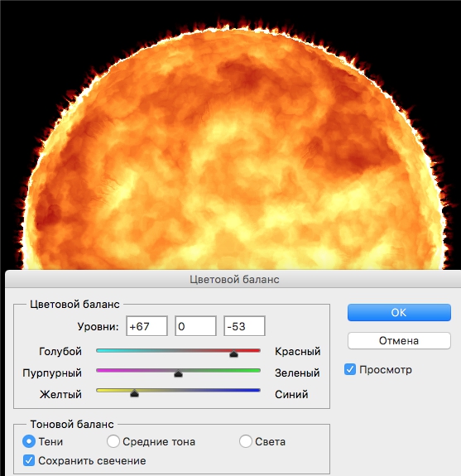Click the Красный label
This screenshot has height=476, width=461.
coord(297,351)
